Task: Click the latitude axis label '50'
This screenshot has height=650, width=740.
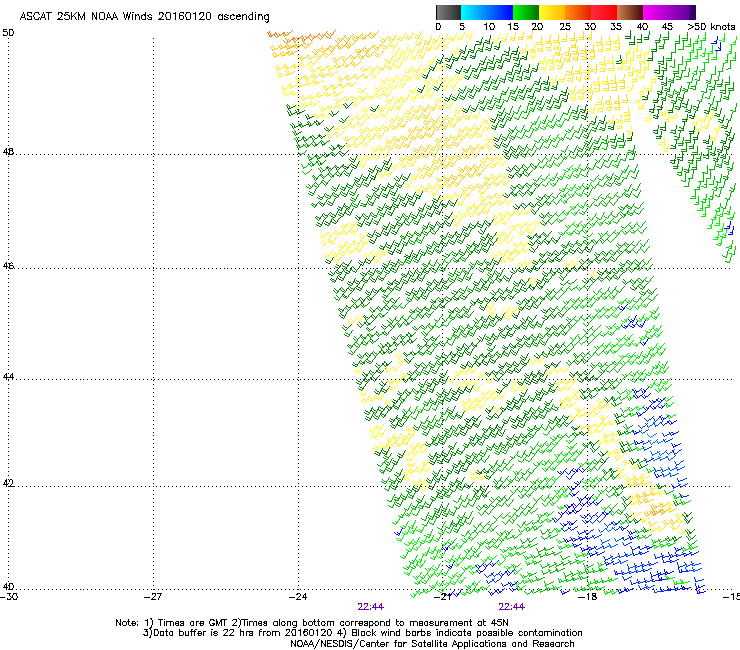Action: (x=8, y=33)
